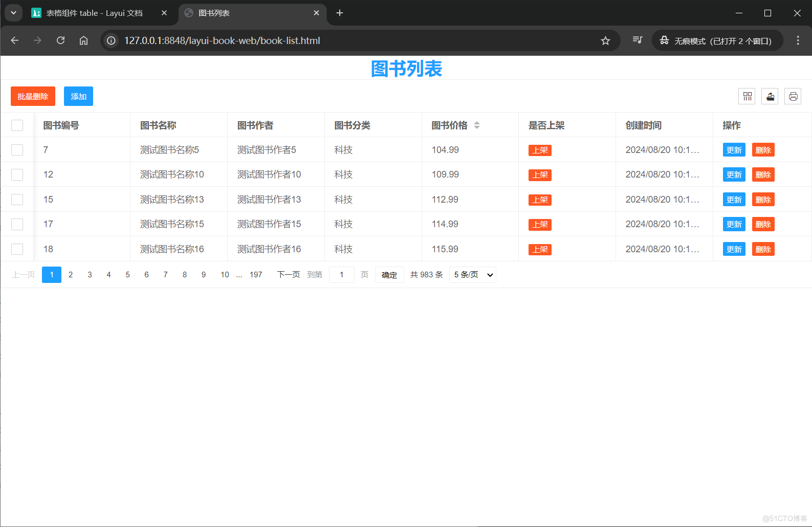Click 删除 for 测试图书名称5
Screen dimensions: 812x527
pyautogui.click(x=763, y=150)
